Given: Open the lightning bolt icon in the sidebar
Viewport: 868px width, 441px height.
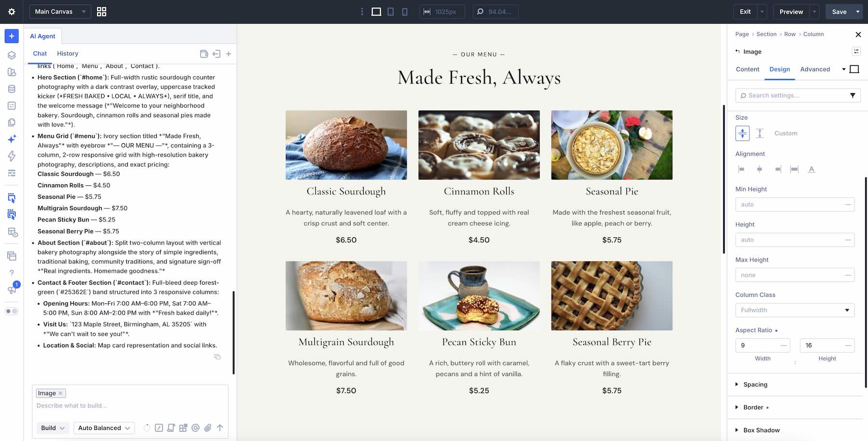Looking at the screenshot, I should click(12, 156).
